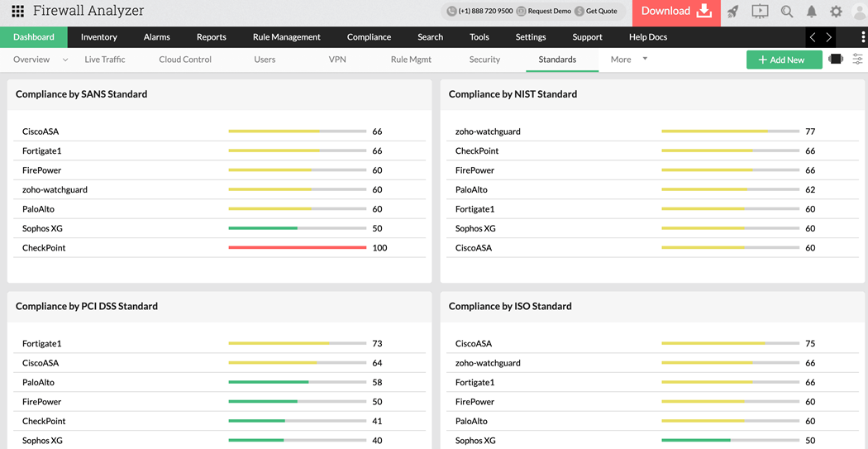868x449 pixels.
Task: Open the Search menu item
Action: (x=430, y=37)
